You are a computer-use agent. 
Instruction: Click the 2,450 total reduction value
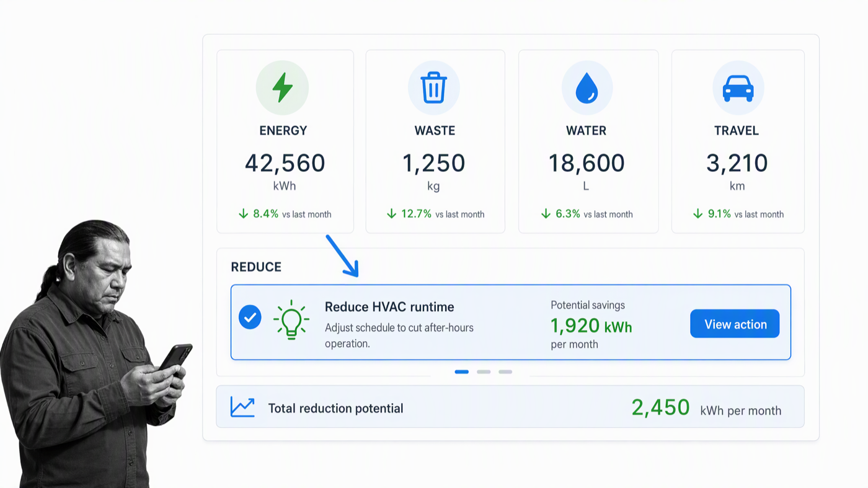coord(660,407)
